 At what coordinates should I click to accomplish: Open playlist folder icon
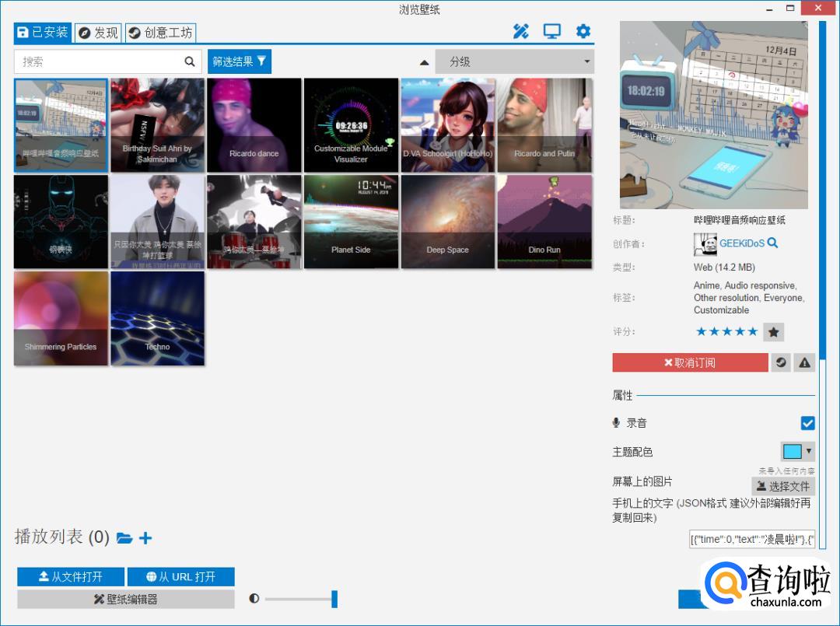coord(124,537)
